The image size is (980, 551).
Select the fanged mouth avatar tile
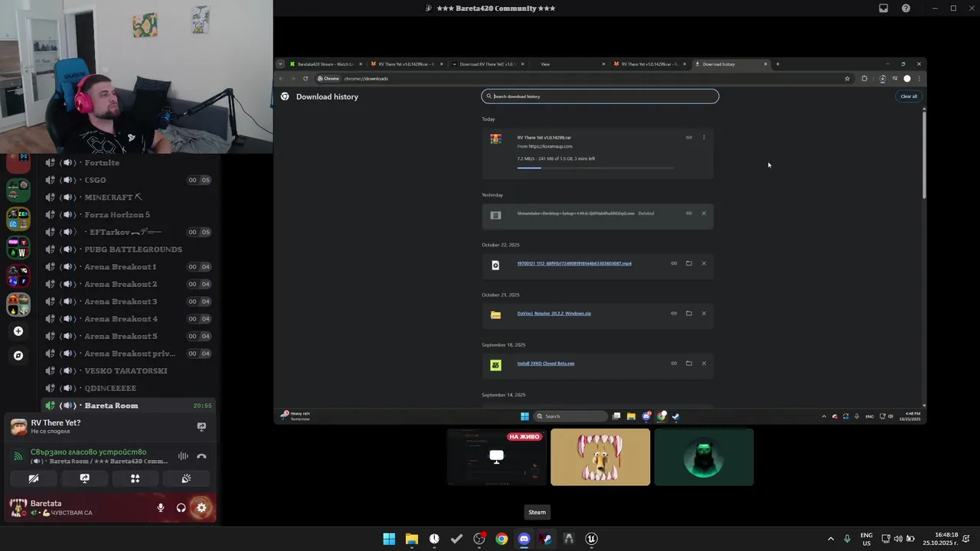click(x=600, y=457)
